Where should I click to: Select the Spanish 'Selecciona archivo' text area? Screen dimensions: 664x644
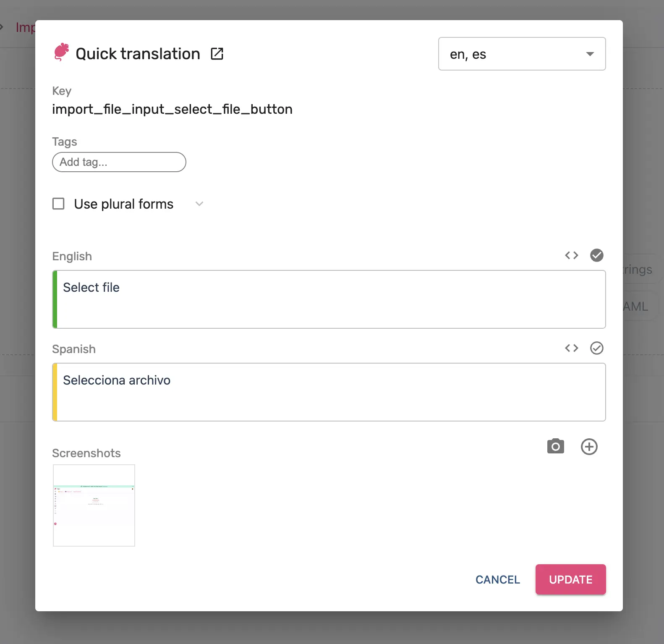tap(329, 392)
